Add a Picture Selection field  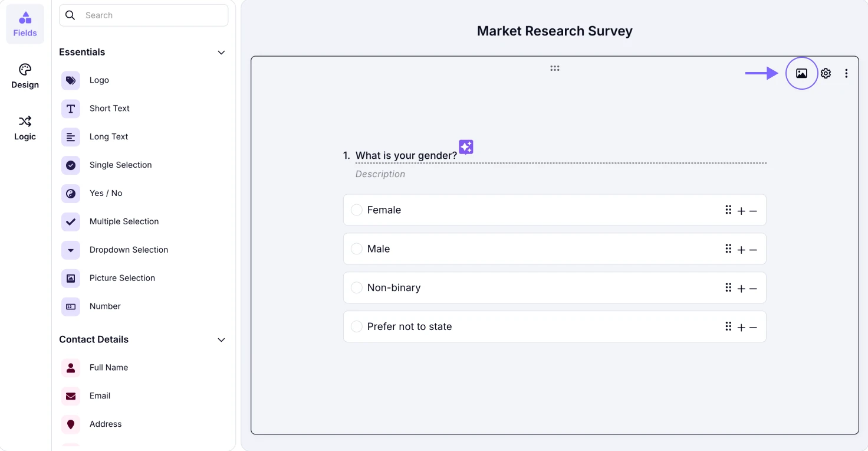tap(122, 278)
